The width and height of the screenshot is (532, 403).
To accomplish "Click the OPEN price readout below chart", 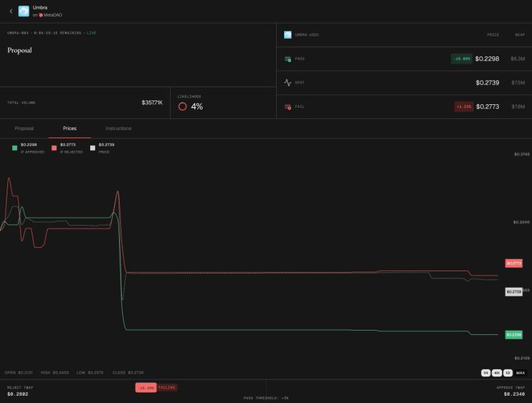I will 18,372.
